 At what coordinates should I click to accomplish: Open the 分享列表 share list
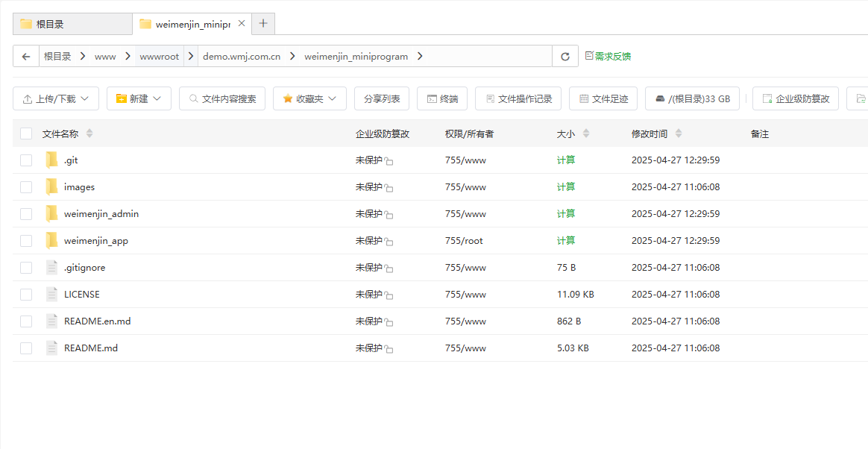coord(381,98)
